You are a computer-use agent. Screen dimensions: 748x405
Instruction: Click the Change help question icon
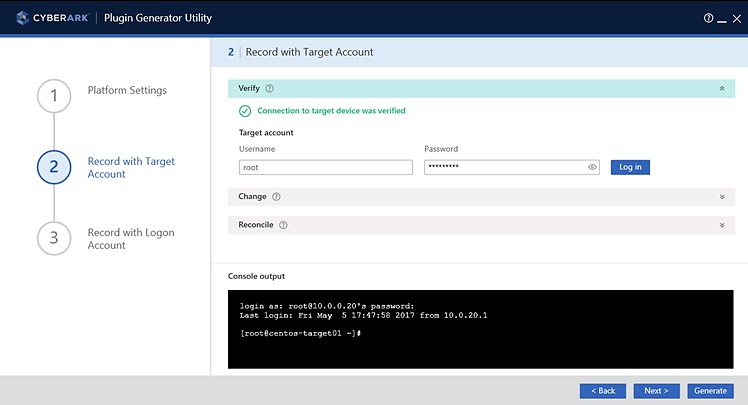(x=276, y=197)
